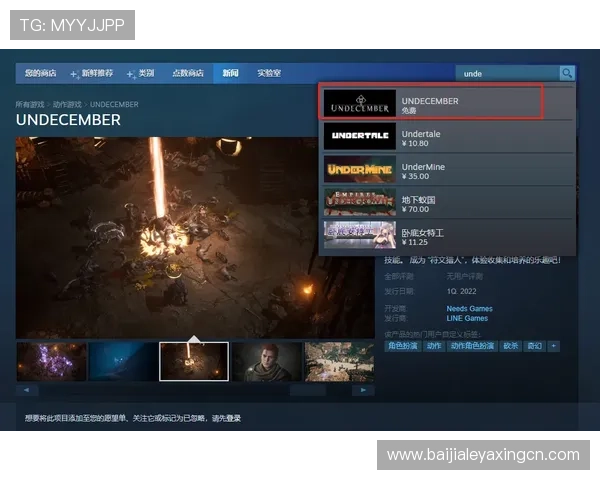Switch to the 新闻 tab
The image size is (600, 480).
pos(230,73)
